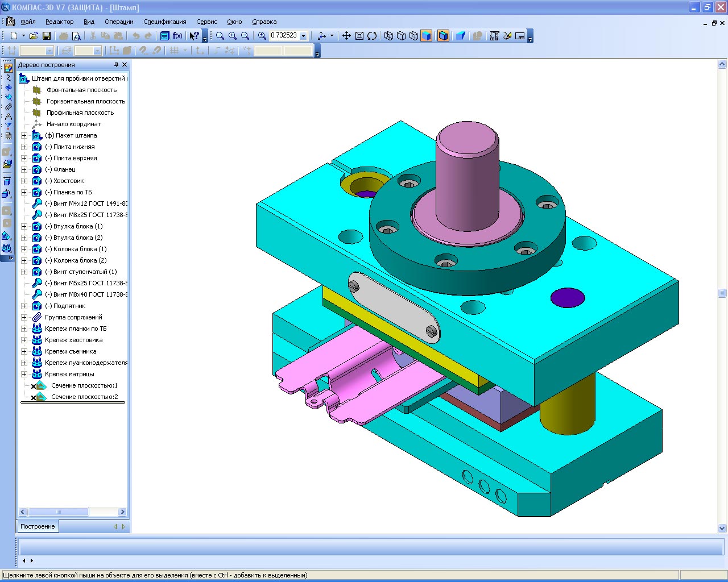This screenshot has height=582, width=728.
Task: Select Сечение плоскостью:1 item
Action: [84, 385]
